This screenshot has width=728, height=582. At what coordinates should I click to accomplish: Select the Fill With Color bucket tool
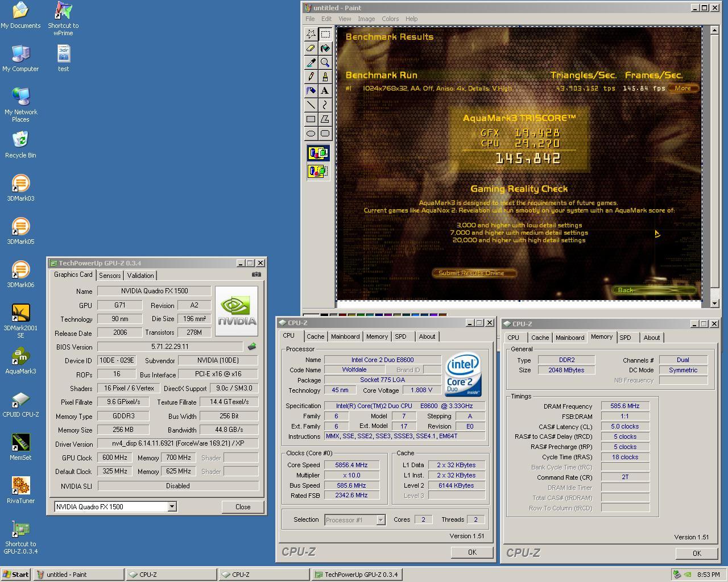click(x=325, y=48)
